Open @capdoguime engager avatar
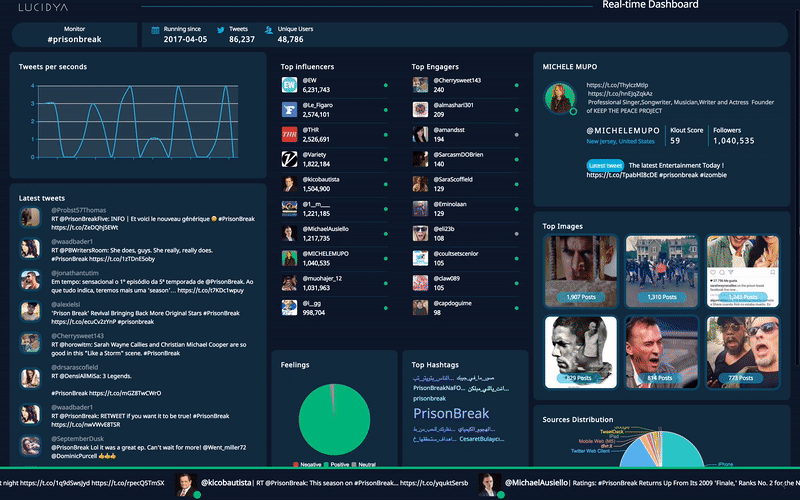The height and width of the screenshot is (500, 800). coord(420,308)
